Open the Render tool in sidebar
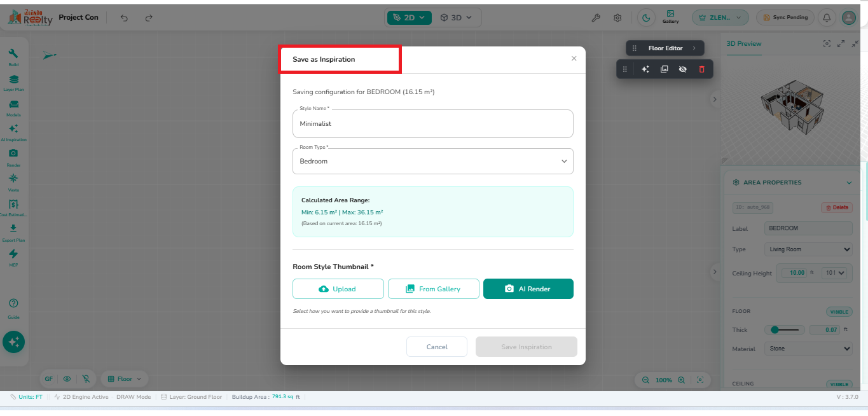 [13, 157]
